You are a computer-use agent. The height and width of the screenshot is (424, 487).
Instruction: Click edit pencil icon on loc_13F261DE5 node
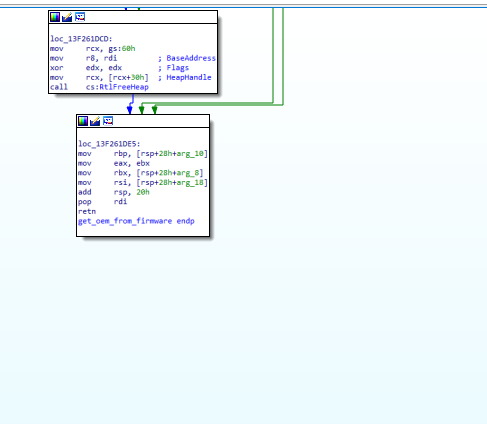95,121
